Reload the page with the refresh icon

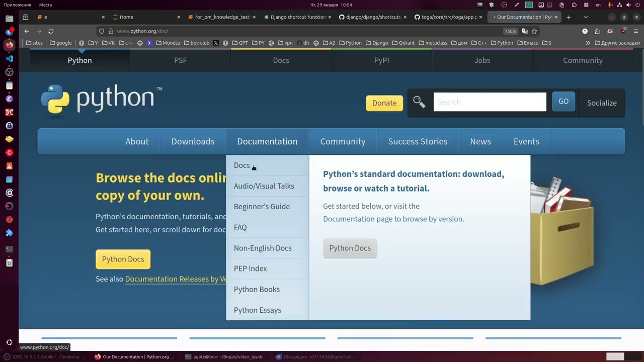pyautogui.click(x=51, y=31)
